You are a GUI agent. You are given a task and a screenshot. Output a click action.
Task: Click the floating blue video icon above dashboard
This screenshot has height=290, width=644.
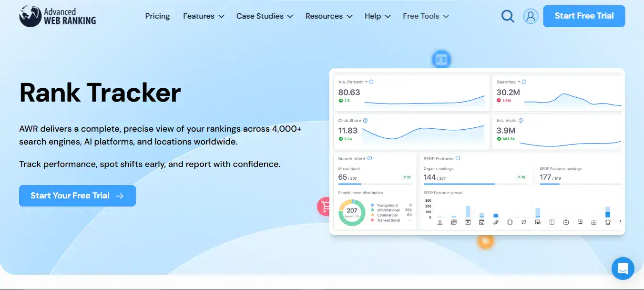tap(441, 60)
